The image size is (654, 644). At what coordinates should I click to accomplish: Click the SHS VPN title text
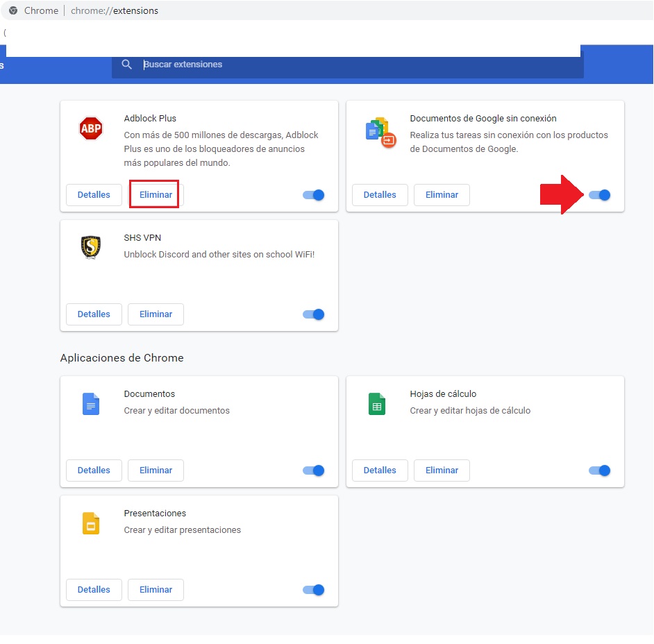point(142,237)
